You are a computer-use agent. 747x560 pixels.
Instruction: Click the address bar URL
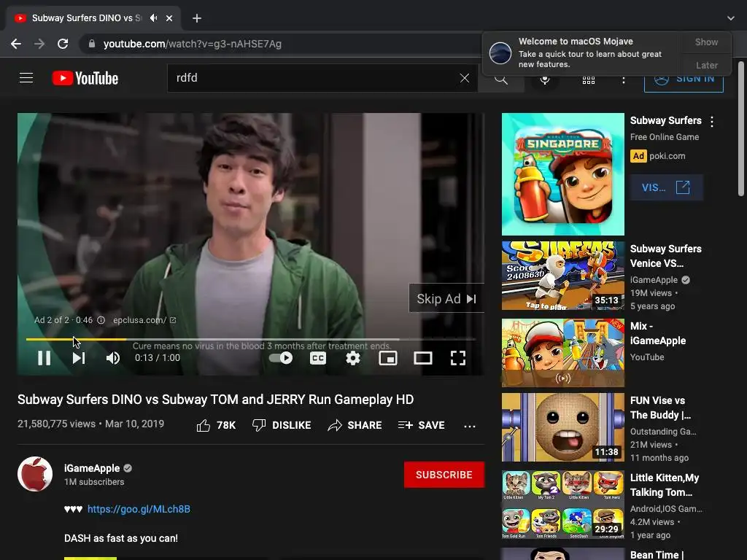pyautogui.click(x=193, y=44)
